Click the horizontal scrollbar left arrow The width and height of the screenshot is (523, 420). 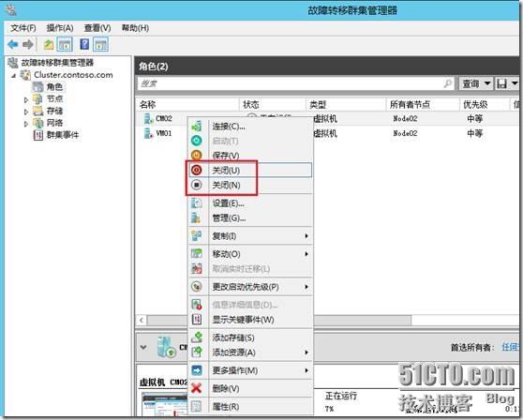click(142, 321)
